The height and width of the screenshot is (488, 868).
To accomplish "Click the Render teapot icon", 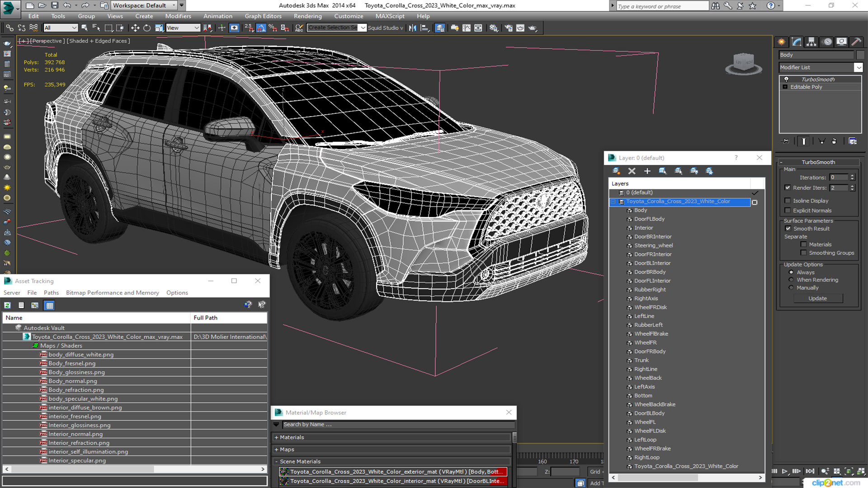I will click(x=533, y=28).
